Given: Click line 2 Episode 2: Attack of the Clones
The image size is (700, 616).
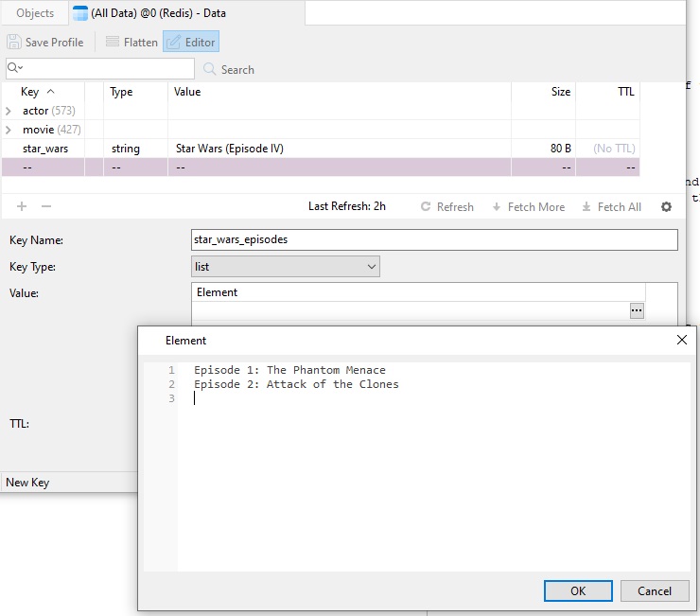Looking at the screenshot, I should [296, 384].
